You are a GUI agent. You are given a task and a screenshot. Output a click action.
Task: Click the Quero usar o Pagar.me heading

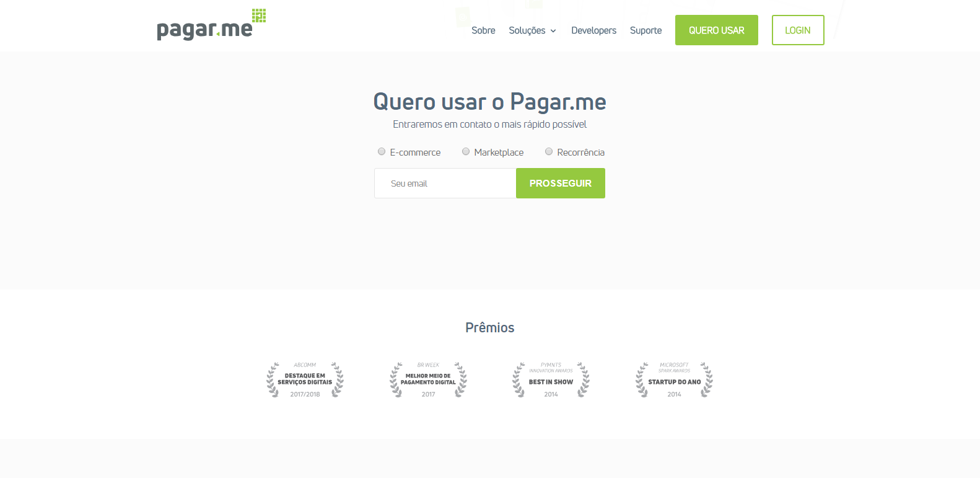[490, 102]
